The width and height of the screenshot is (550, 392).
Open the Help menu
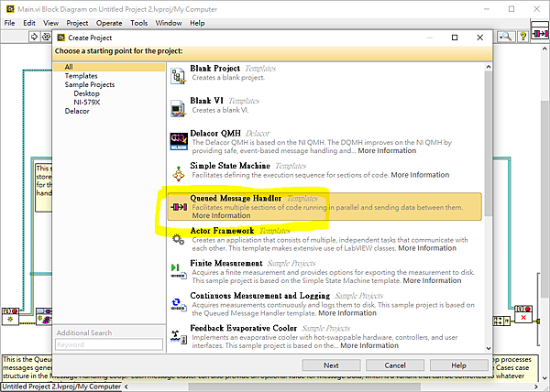[197, 23]
